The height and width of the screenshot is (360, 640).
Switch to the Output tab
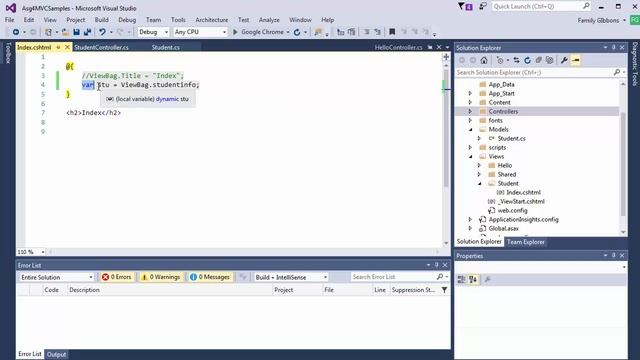(56, 354)
